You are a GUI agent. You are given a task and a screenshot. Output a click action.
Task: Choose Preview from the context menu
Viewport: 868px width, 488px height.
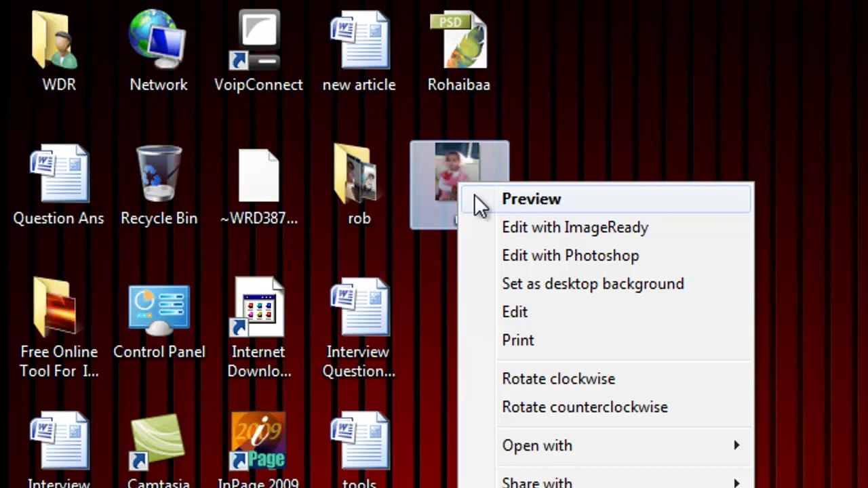click(606, 199)
